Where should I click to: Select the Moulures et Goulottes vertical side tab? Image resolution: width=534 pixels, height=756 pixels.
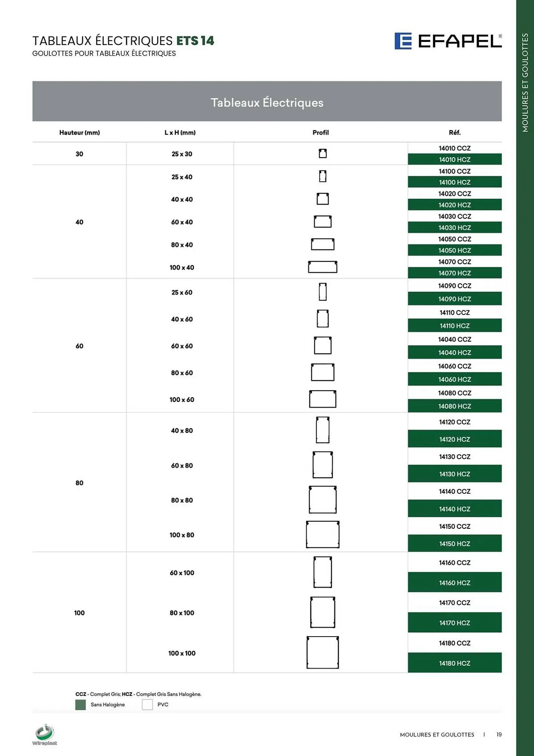[525, 82]
